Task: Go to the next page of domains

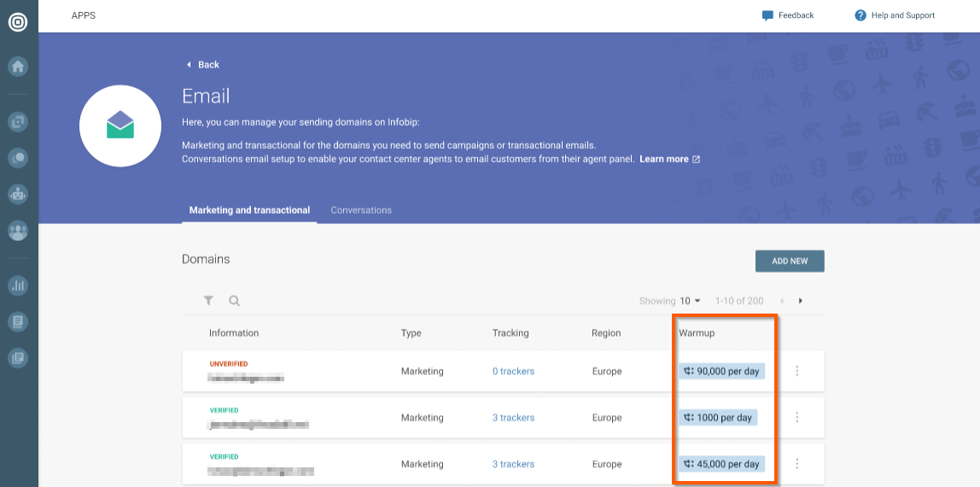Action: coord(801,301)
